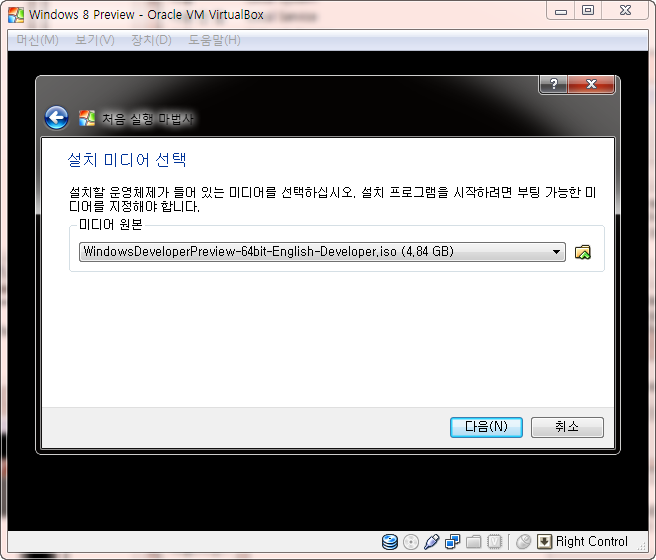
Task: Click the shared folders status icon
Action: point(474,542)
